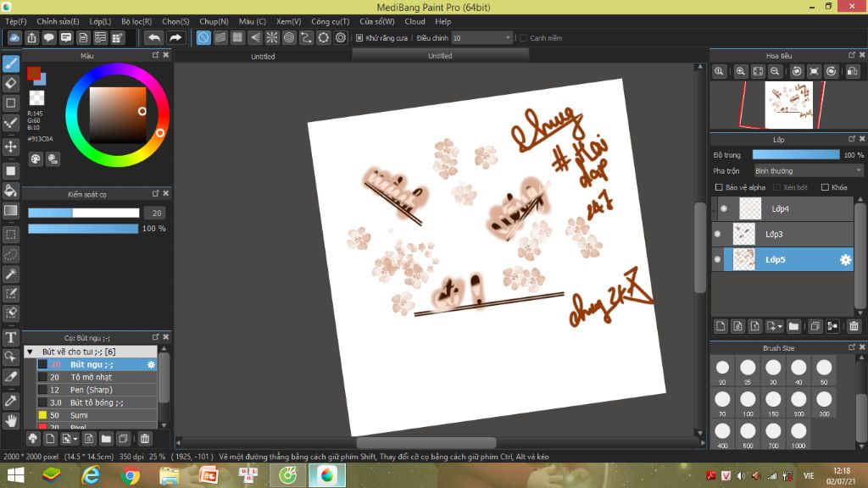Screen dimensions: 868x488
Task: Choose brush size 1000 preset
Action: (x=798, y=432)
